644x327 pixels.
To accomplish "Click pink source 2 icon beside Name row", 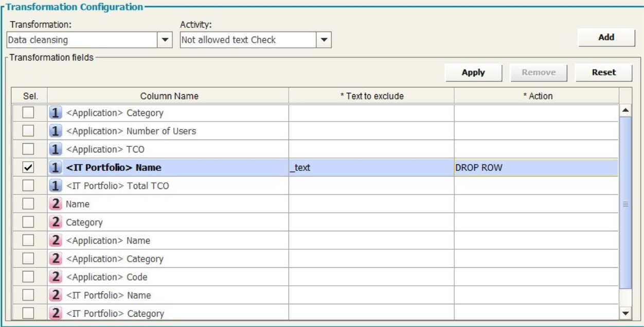I will 56,204.
